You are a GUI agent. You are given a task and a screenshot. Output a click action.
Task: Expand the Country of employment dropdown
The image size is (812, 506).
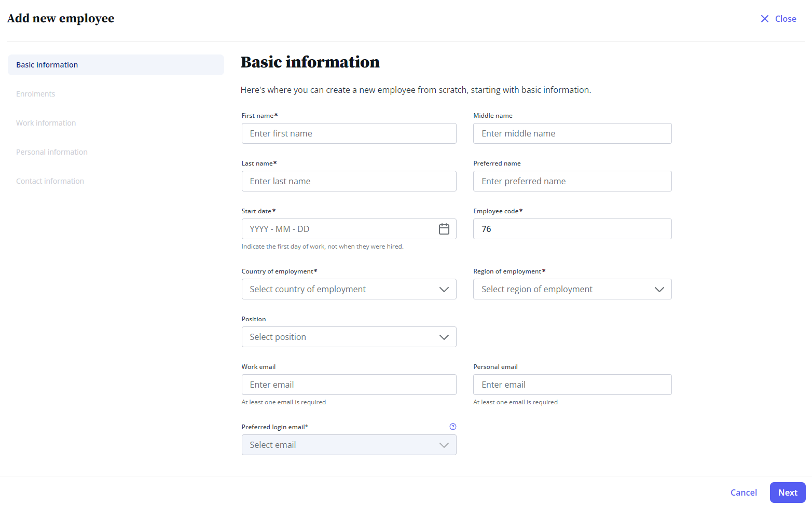coord(349,289)
